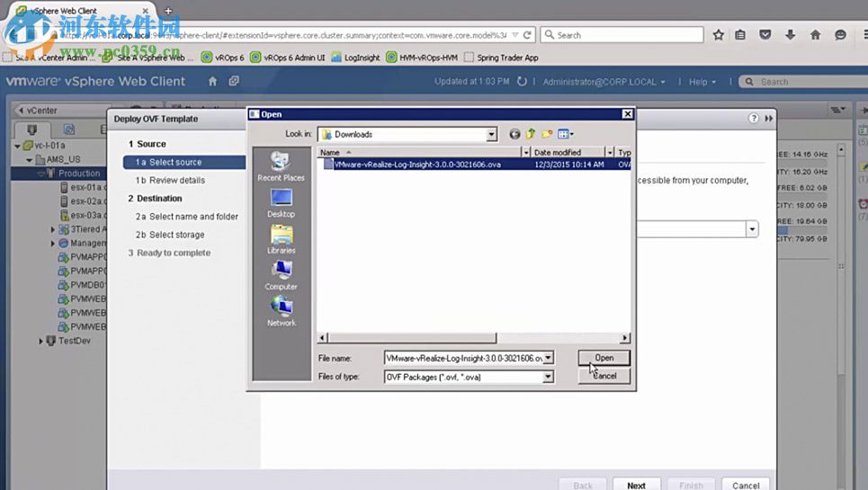Click the wizard expand double-arrow icon
The image size is (868, 490).
click(769, 119)
